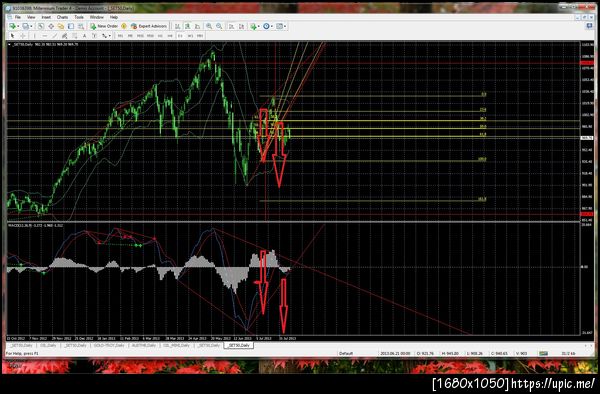Switch to W1 weekly timeframe

(x=190, y=36)
